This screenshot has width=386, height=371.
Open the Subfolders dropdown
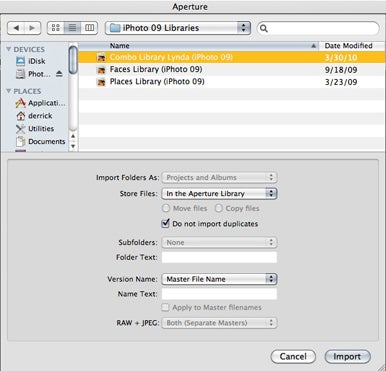coord(219,242)
